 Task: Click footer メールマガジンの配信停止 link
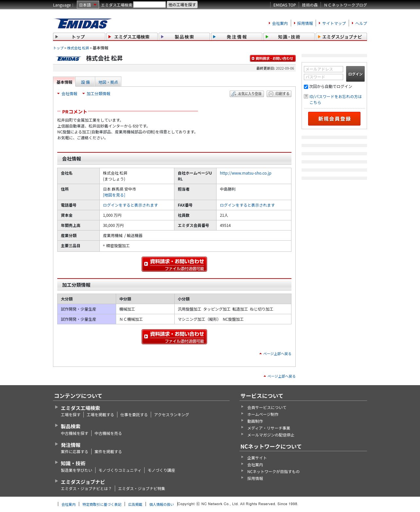[271, 435]
